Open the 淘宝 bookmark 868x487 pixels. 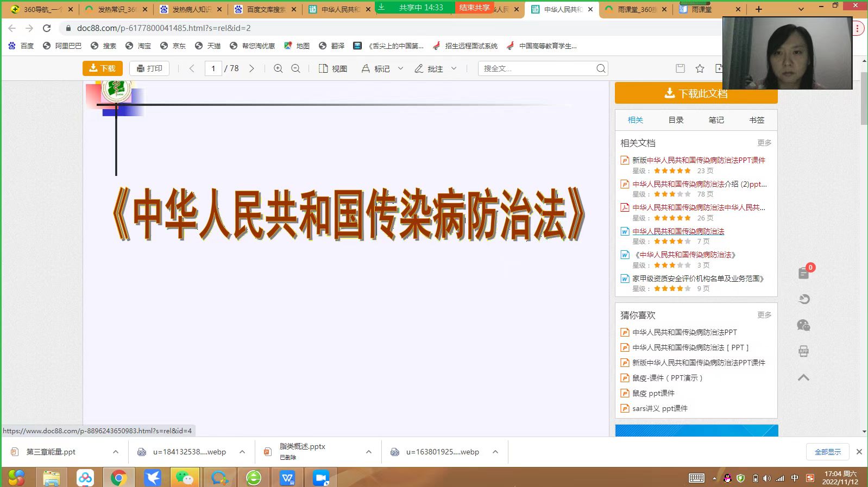click(138, 46)
